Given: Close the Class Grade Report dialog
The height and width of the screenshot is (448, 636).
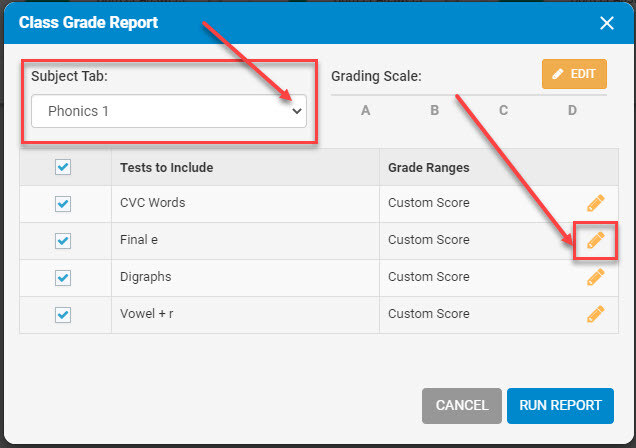Looking at the screenshot, I should pos(607,23).
